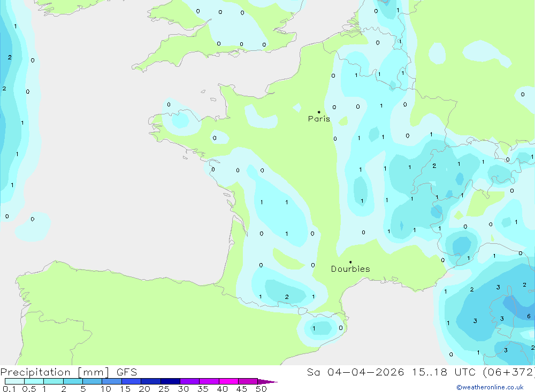Click the legend label 45
This screenshot has width=535, height=392.
pos(242,389)
